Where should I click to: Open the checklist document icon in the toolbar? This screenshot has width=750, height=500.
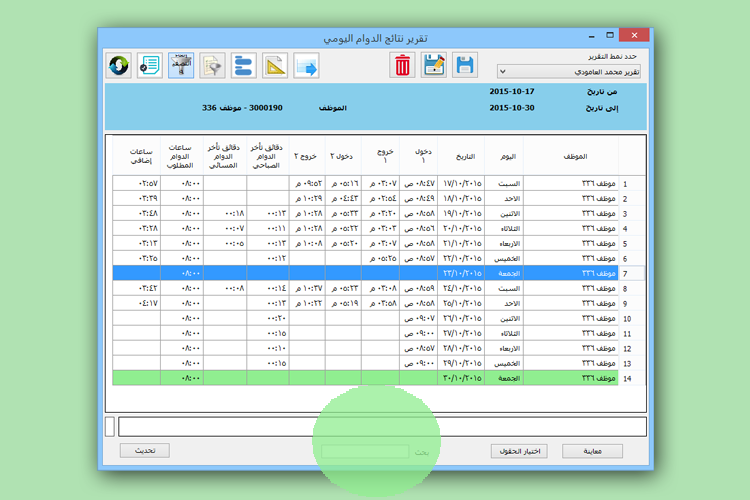149,65
